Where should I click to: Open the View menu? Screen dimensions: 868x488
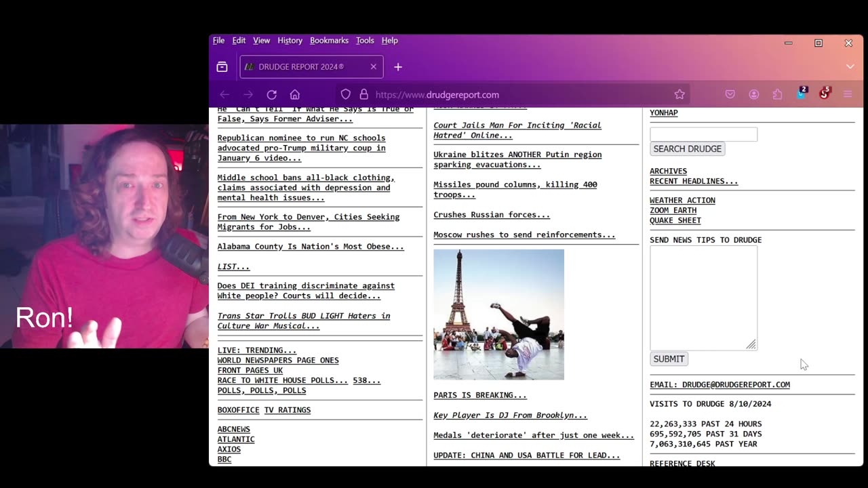261,41
